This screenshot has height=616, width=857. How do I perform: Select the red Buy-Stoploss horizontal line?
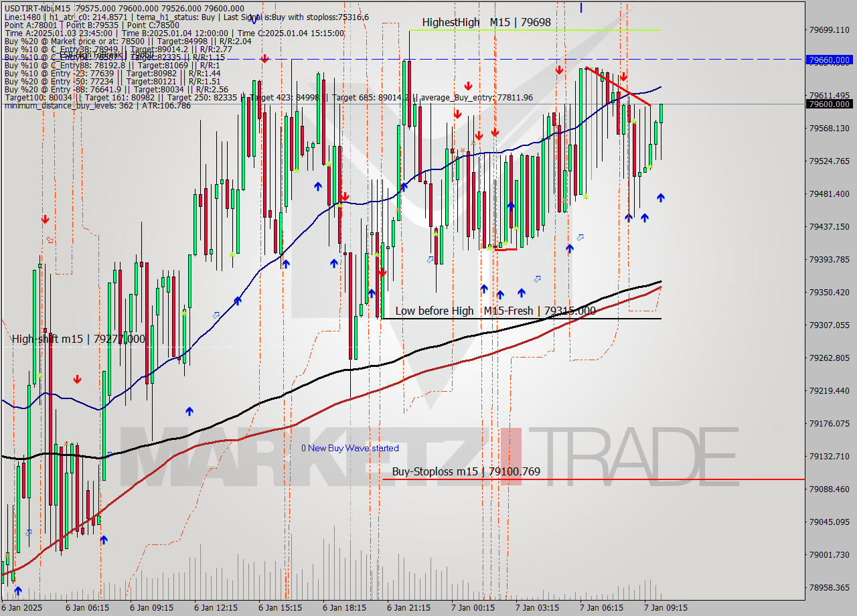pos(593,479)
